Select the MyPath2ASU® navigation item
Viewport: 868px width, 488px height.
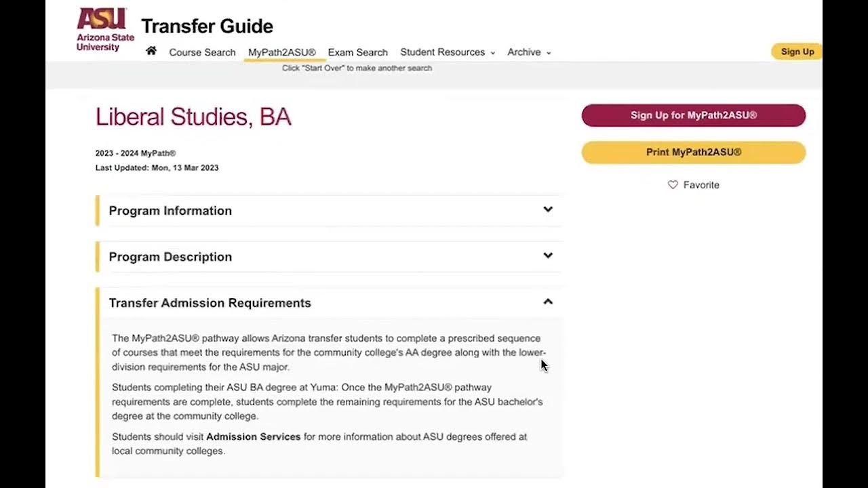(x=282, y=52)
